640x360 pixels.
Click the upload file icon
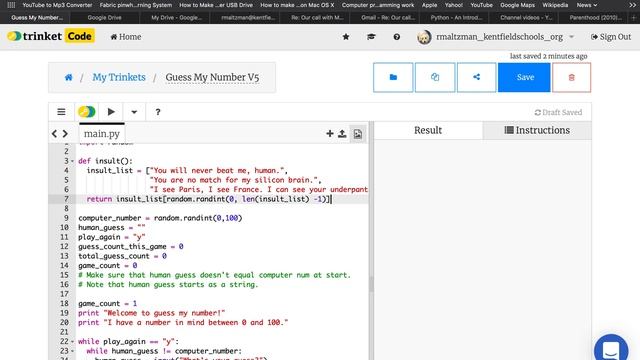pos(342,133)
